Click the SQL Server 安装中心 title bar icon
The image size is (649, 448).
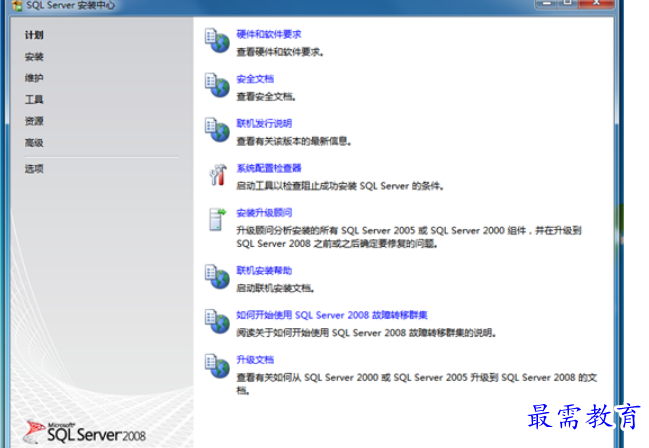pyautogui.click(x=17, y=5)
